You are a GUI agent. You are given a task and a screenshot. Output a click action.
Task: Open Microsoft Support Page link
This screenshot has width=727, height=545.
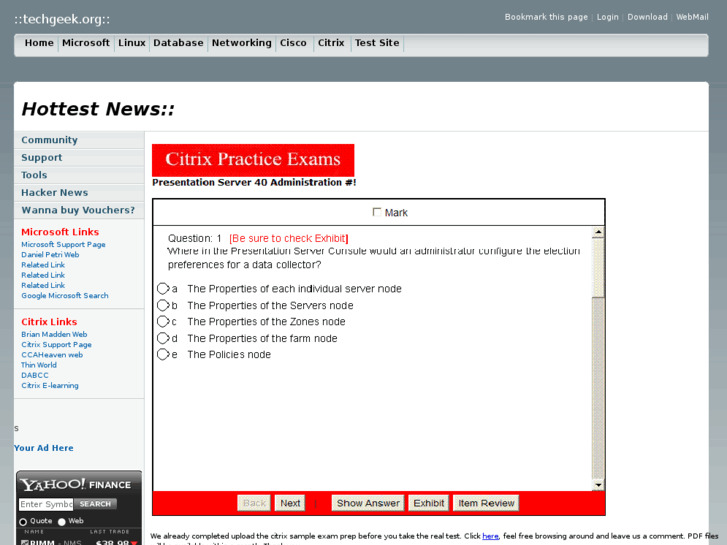(x=63, y=244)
